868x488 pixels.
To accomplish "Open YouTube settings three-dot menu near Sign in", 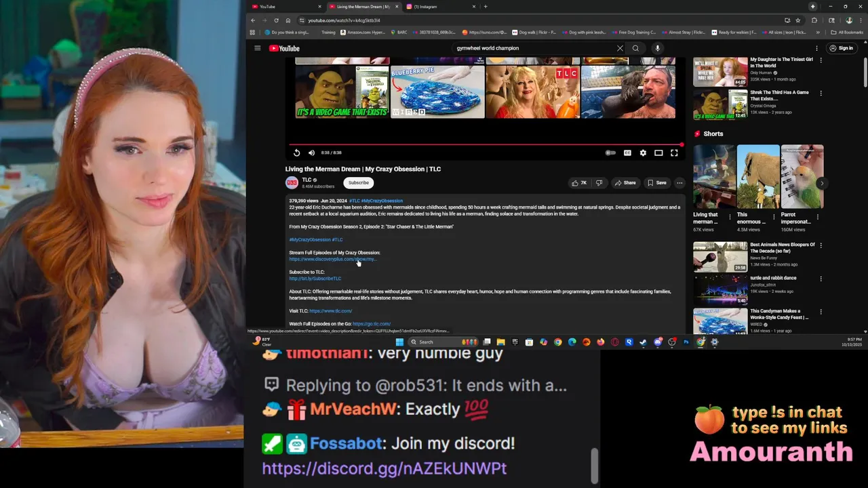I will click(x=816, y=48).
